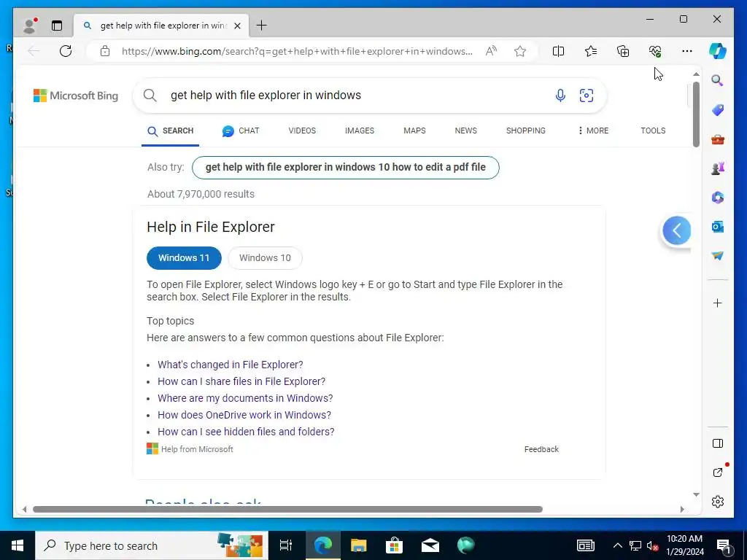Activate Read aloud icon
This screenshot has width=747, height=560.
491,51
